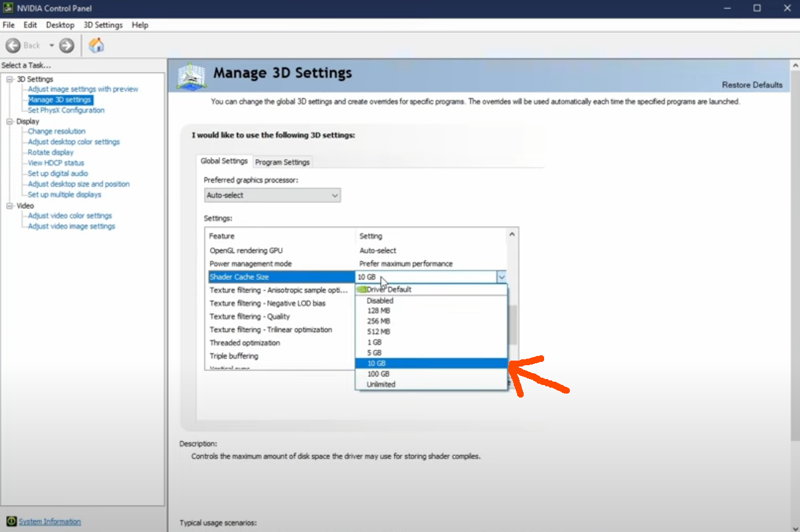Screen dimensions: 800x532
Task: Open Adjust desktop size and position
Action: point(78,184)
